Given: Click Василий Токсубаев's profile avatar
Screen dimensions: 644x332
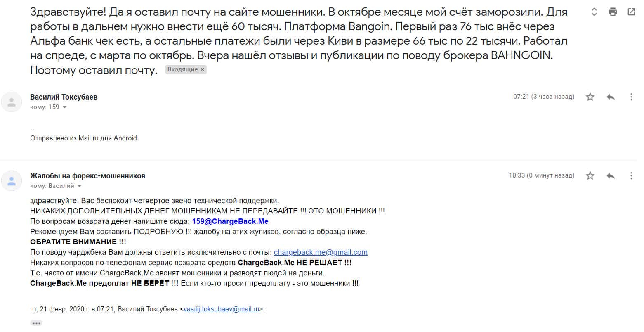Looking at the screenshot, I should (12, 102).
